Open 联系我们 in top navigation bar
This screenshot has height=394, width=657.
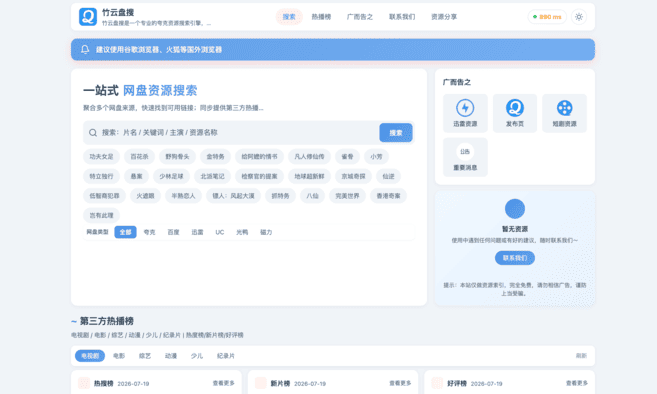coord(402,17)
